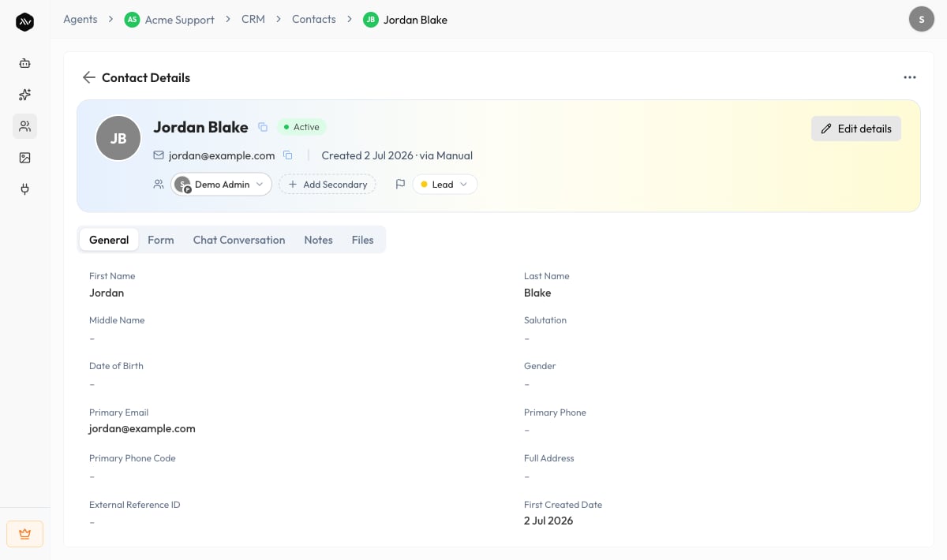This screenshot has width=947, height=560.
Task: Open the app logo home icon
Action: [24, 22]
